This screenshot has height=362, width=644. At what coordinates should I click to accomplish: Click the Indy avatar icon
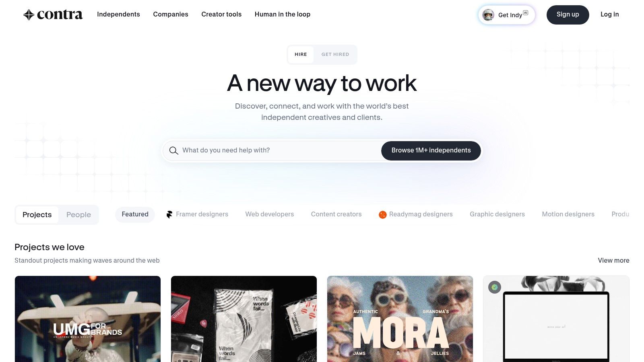[488, 15]
